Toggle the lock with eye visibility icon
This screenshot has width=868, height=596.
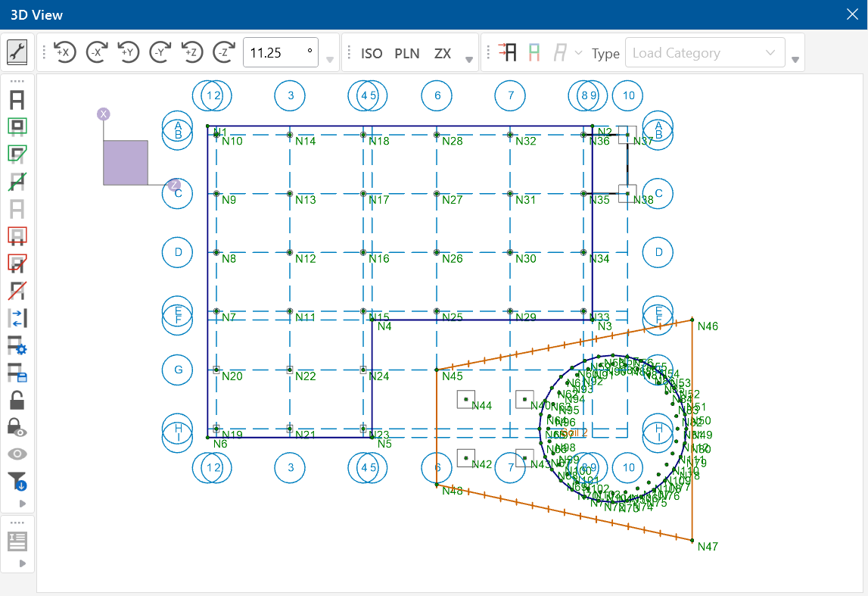coord(17,427)
